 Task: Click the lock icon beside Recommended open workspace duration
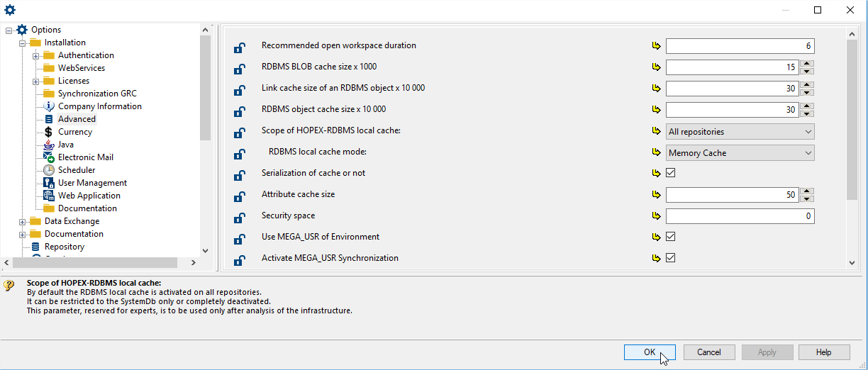pyautogui.click(x=240, y=48)
